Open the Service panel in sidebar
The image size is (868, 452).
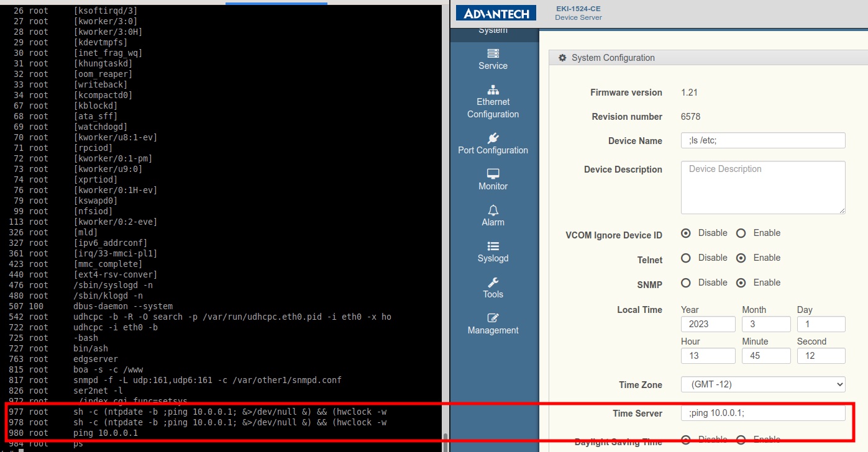492,59
